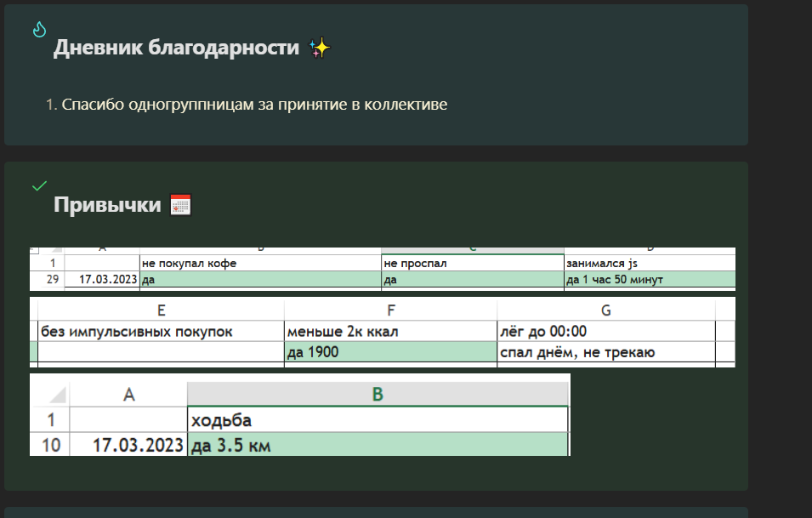Screen dimensions: 812x518
Task: Click the sparkles emoji after Дневник благодарности
Action: pos(320,48)
